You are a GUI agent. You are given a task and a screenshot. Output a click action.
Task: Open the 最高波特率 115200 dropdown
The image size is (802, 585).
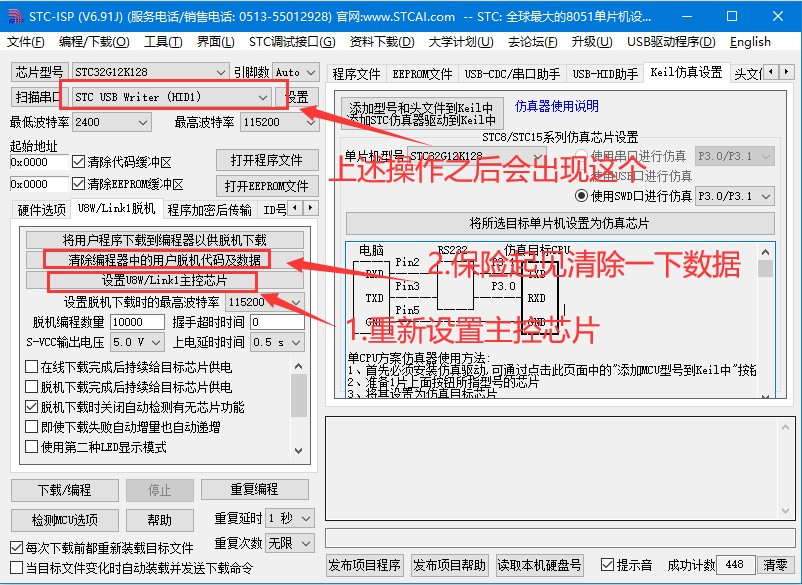coord(279,122)
